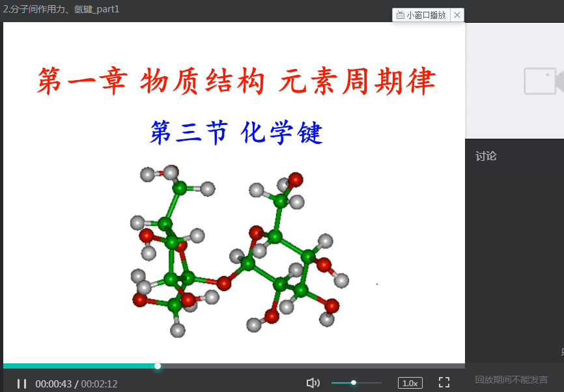The height and width of the screenshot is (392, 564).
Task: Click the elapsed time 00:00:43
Action: click(53, 384)
